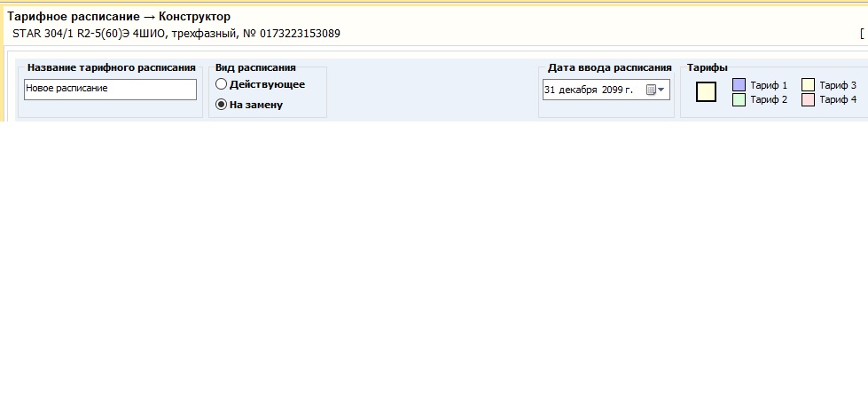Image resolution: width=868 pixels, height=408 pixels.
Task: Focus the Название тарифного расписания text field
Action: [x=110, y=89]
